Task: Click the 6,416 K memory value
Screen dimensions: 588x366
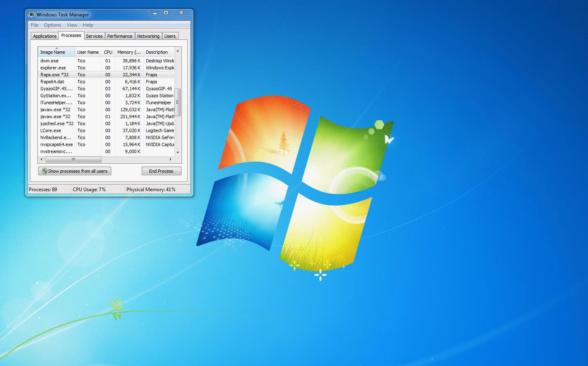Action: click(x=133, y=82)
